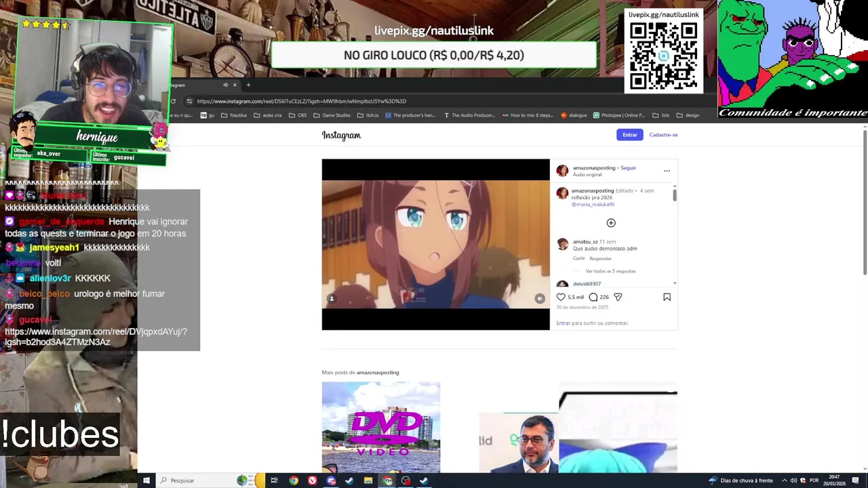Click Entrar para curtir ou comentar link
Screen dimensions: 868x488
[x=563, y=323]
